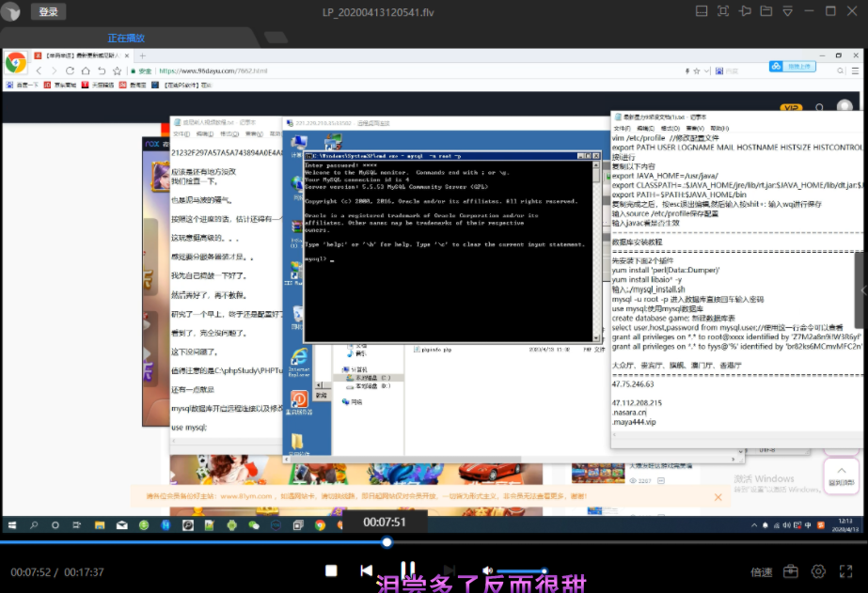Mute the audio via speaker icon

(x=487, y=570)
